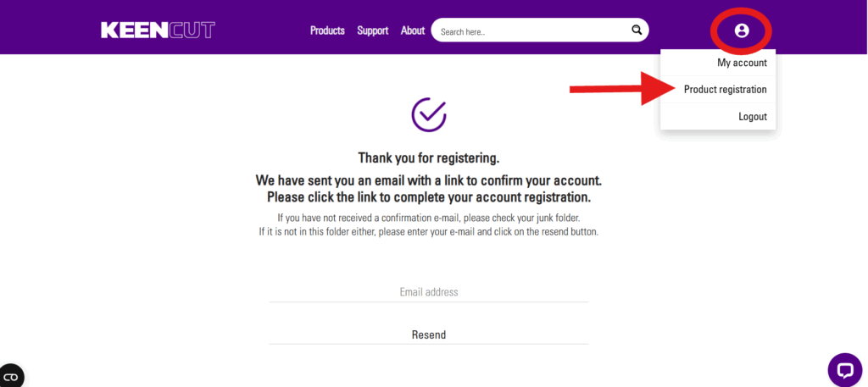Open the user account icon menu
868x387 pixels.
click(742, 30)
